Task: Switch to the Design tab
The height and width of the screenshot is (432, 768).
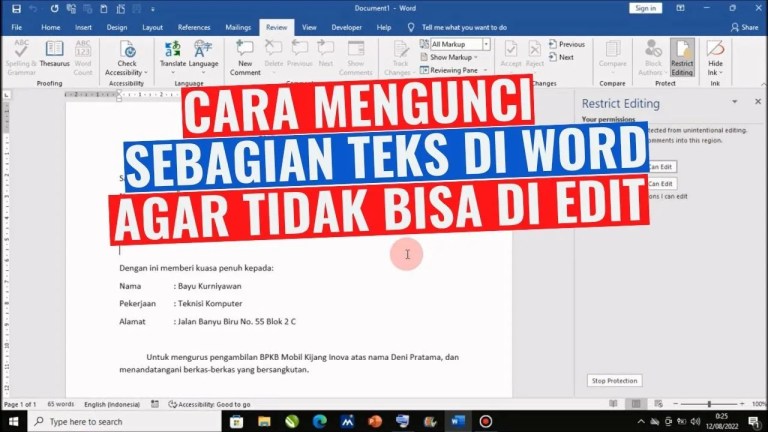Action: coord(117,27)
